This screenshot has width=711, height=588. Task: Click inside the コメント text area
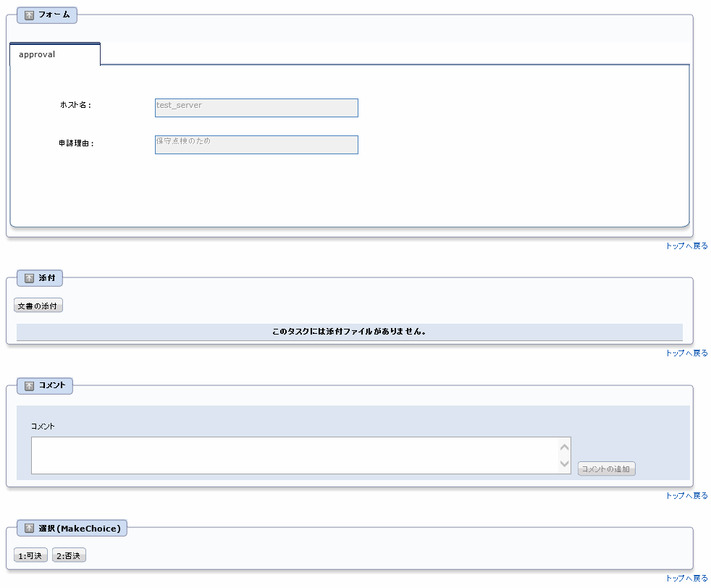pyautogui.click(x=295, y=455)
